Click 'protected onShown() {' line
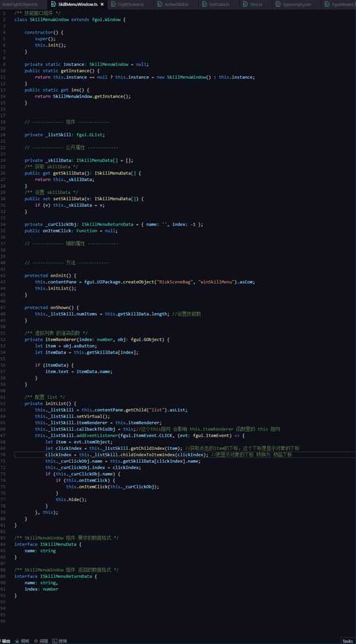 tap(52, 307)
